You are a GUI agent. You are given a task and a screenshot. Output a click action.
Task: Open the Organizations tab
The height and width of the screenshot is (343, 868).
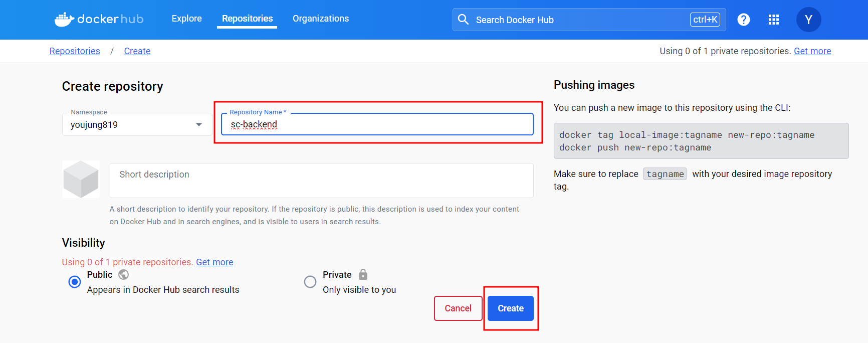321,19
